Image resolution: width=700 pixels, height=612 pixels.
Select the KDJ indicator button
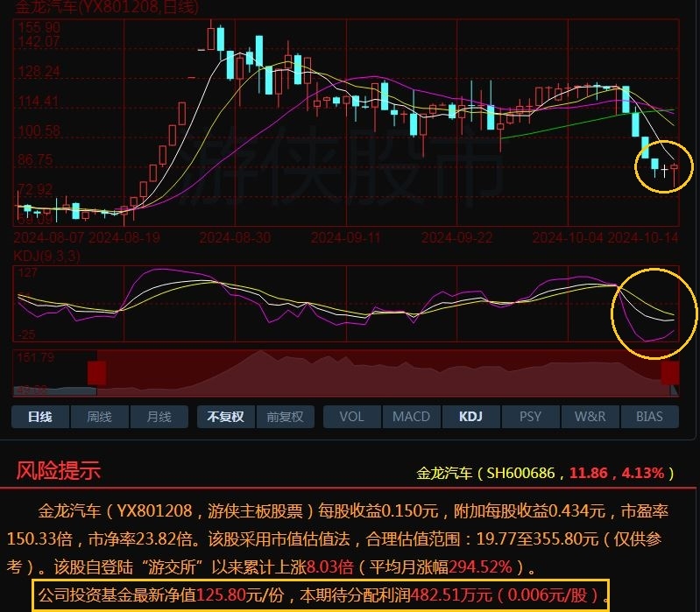point(470,417)
